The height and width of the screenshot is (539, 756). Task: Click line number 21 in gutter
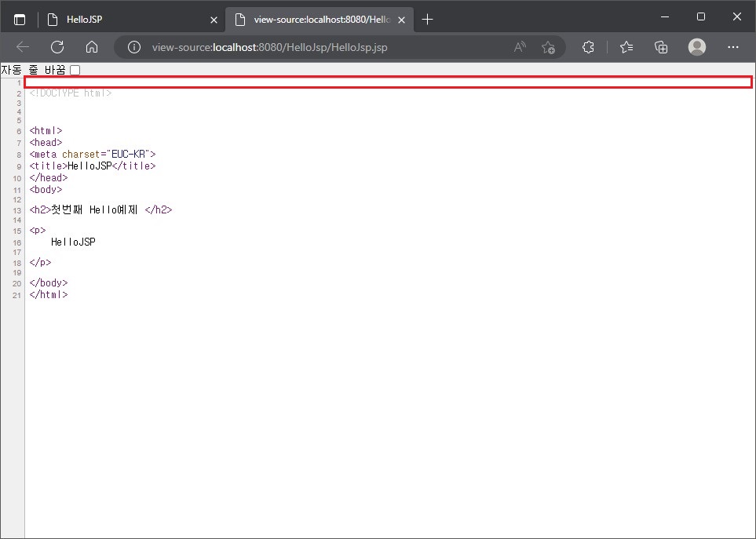click(x=16, y=295)
